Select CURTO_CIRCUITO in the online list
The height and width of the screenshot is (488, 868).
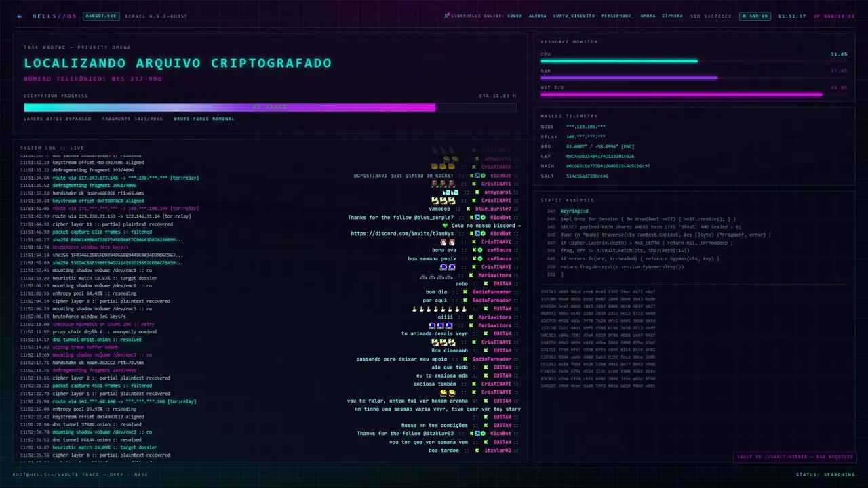coord(574,16)
